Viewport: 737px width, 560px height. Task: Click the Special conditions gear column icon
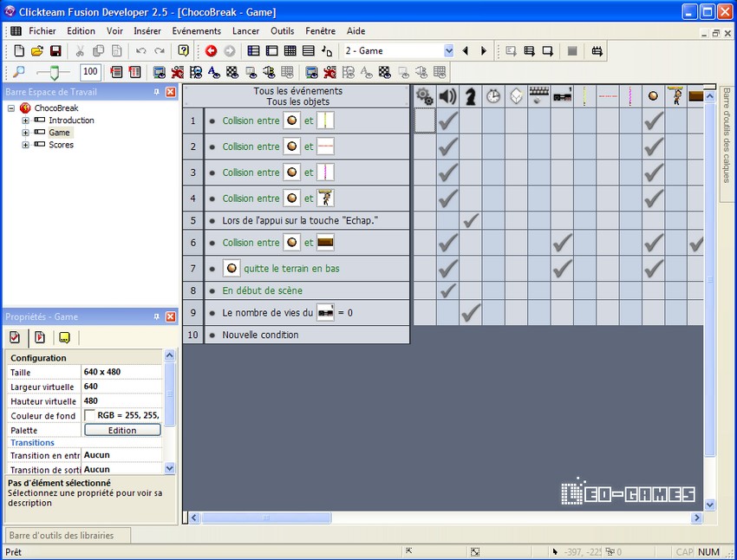click(425, 96)
